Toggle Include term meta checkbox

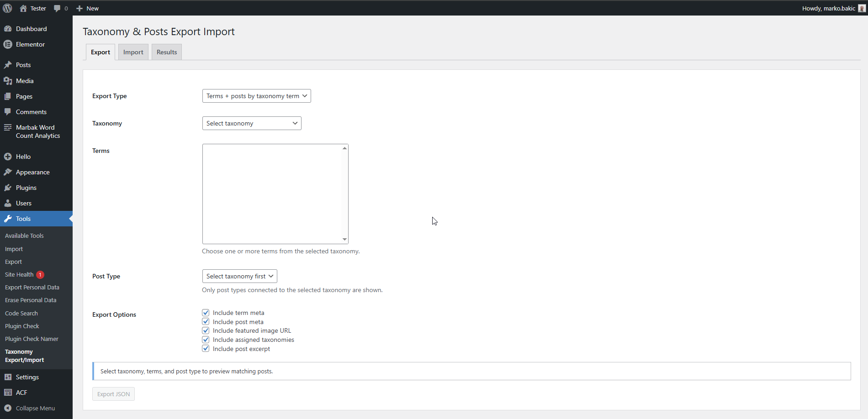(206, 313)
